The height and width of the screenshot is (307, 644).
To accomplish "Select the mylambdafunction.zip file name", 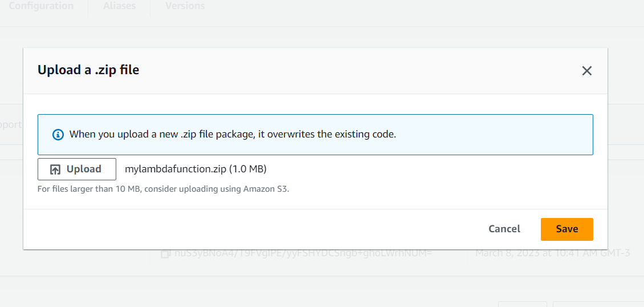I will (x=176, y=169).
